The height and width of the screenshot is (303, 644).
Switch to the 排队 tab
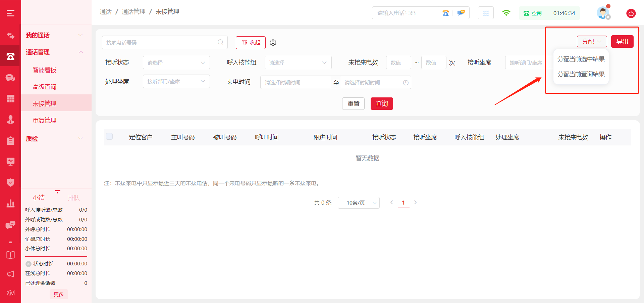(x=74, y=198)
